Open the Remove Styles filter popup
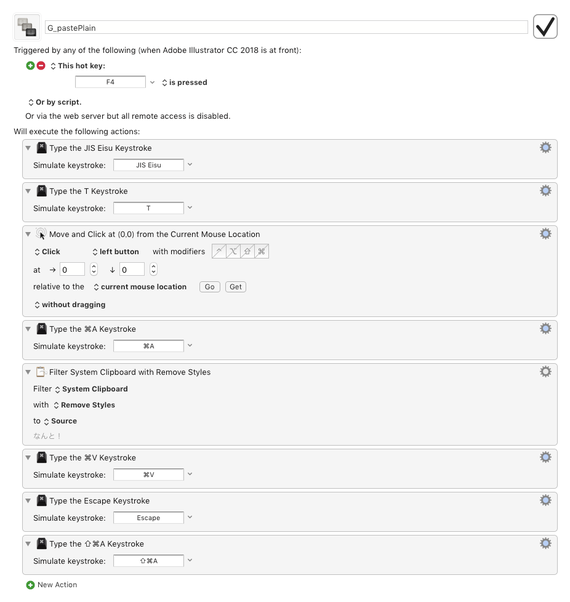 coord(84,405)
